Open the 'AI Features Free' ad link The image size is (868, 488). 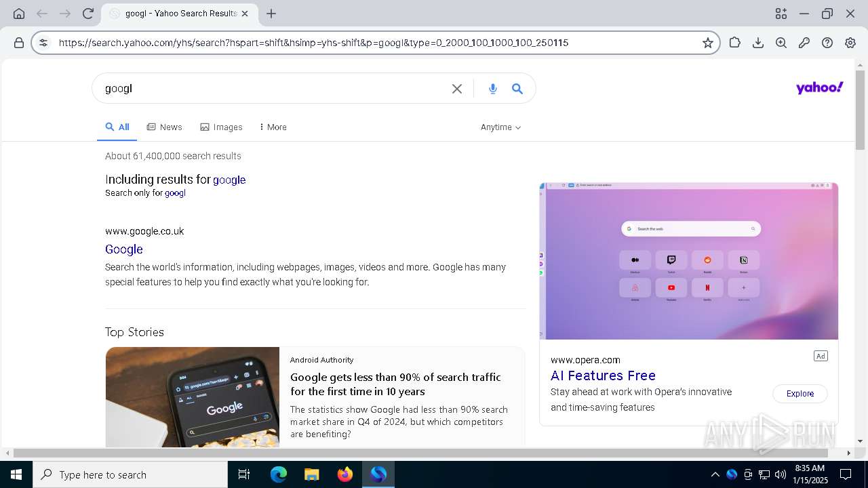point(603,375)
